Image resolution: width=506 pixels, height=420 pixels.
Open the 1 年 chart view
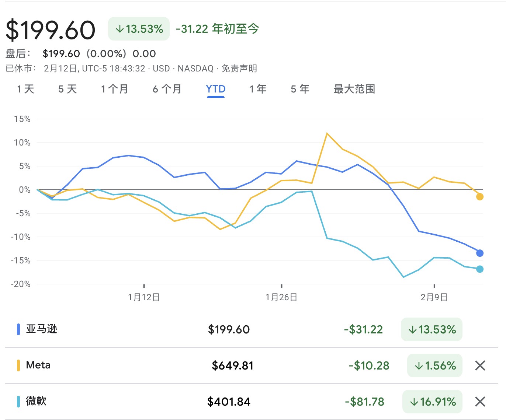(258, 89)
